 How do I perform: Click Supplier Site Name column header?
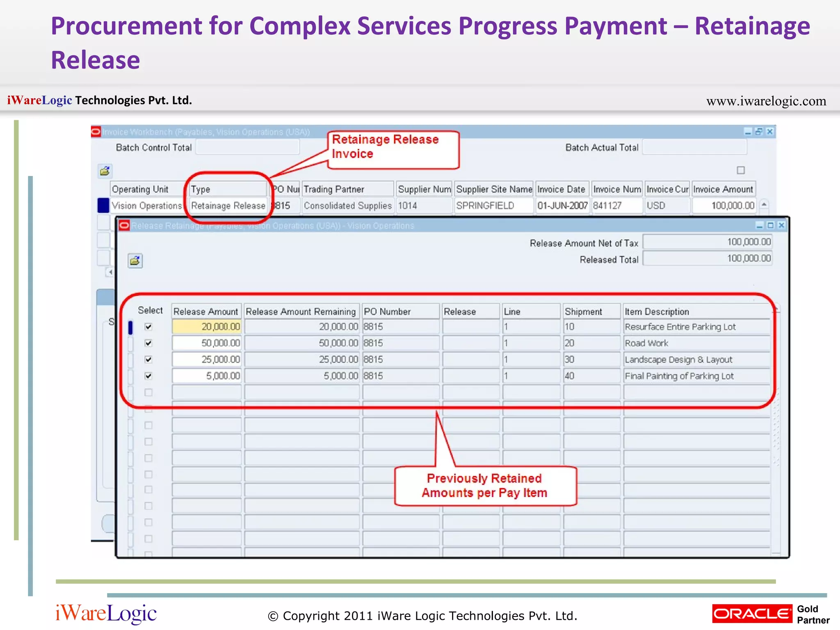(x=494, y=189)
